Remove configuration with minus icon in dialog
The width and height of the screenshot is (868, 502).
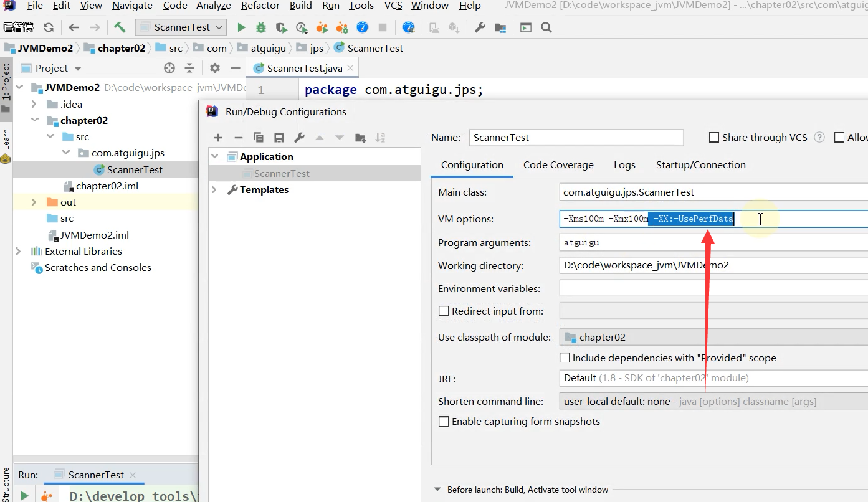[238, 138]
